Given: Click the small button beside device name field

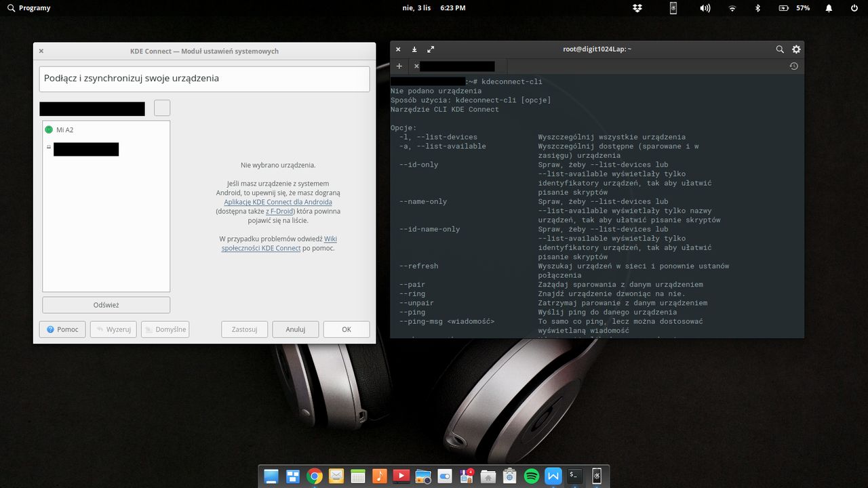Looking at the screenshot, I should (162, 108).
